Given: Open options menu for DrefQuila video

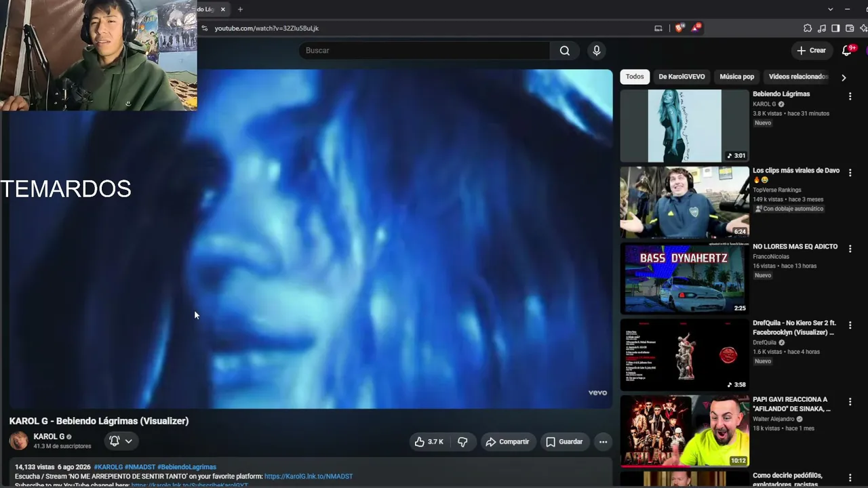Looking at the screenshot, I should [x=850, y=326].
